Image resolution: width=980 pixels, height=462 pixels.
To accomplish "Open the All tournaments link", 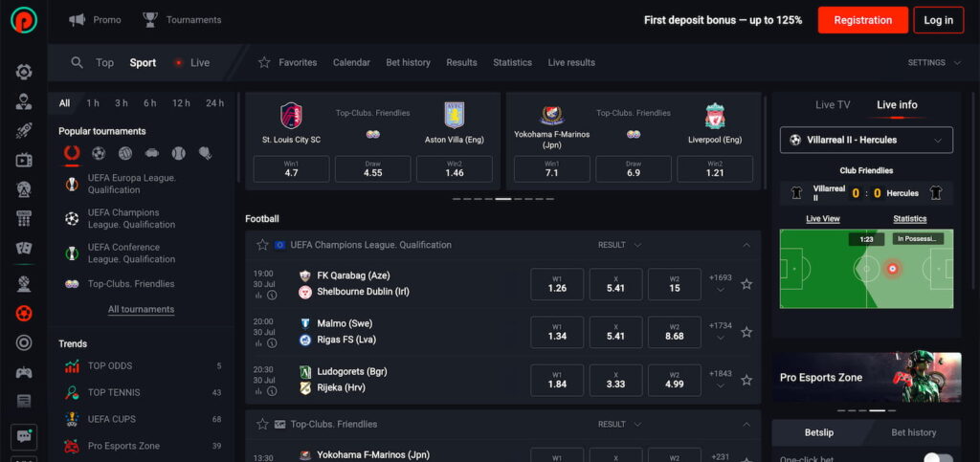I will coord(141,310).
